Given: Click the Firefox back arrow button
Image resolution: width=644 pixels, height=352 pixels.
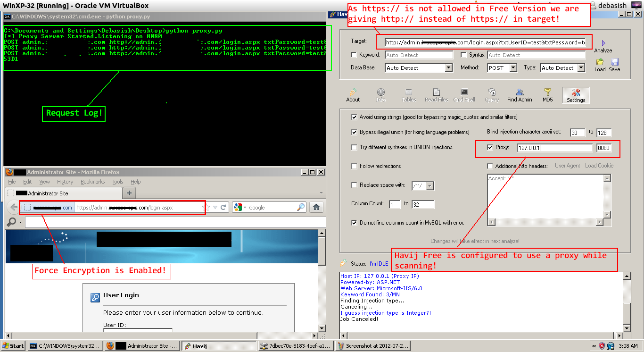Looking at the screenshot, I should pos(14,207).
